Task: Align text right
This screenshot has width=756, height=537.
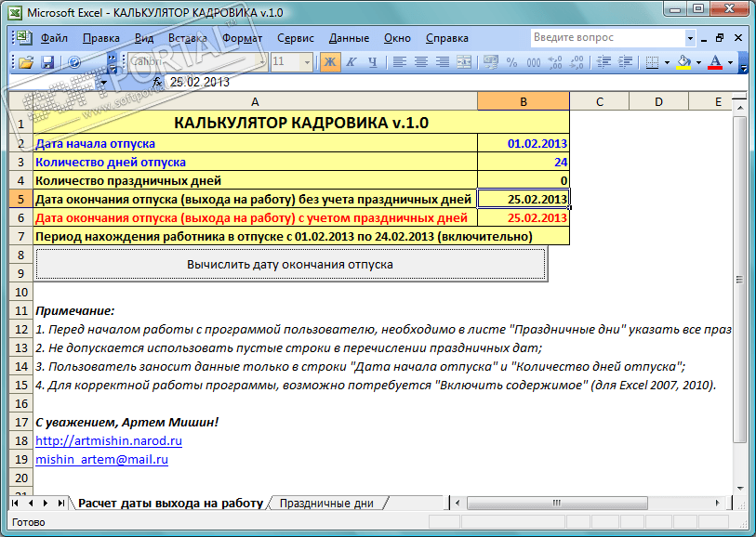Action: click(x=442, y=62)
